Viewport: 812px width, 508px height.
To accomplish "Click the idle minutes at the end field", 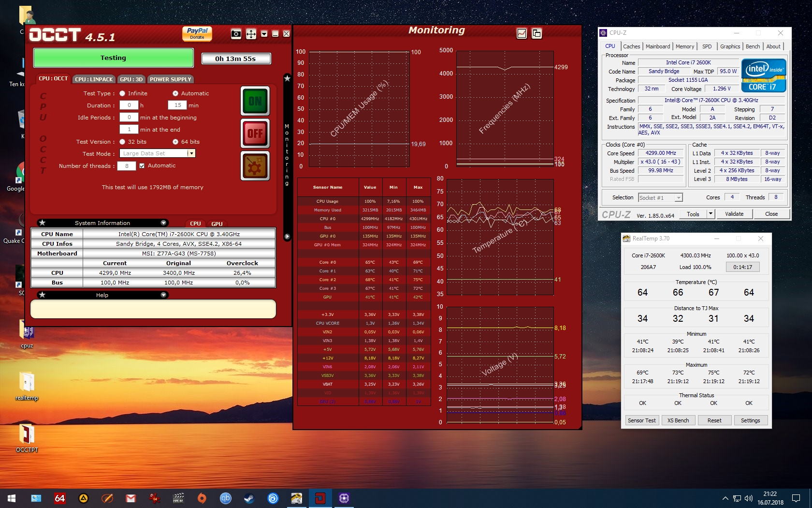I will 129,129.
